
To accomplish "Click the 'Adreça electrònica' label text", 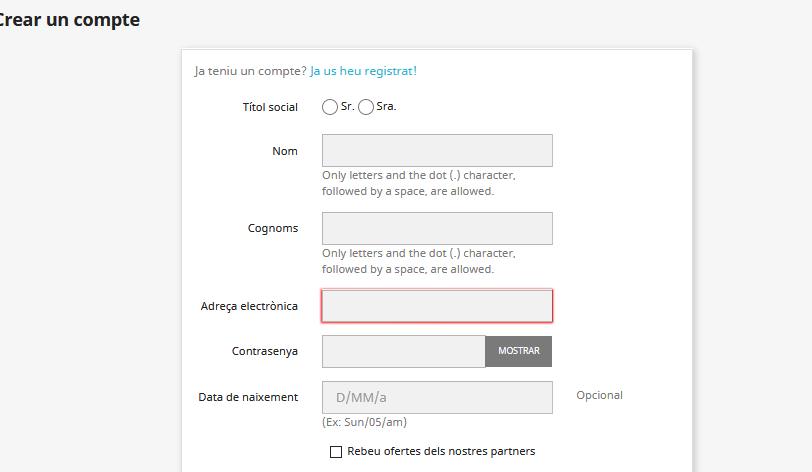I will pos(249,306).
